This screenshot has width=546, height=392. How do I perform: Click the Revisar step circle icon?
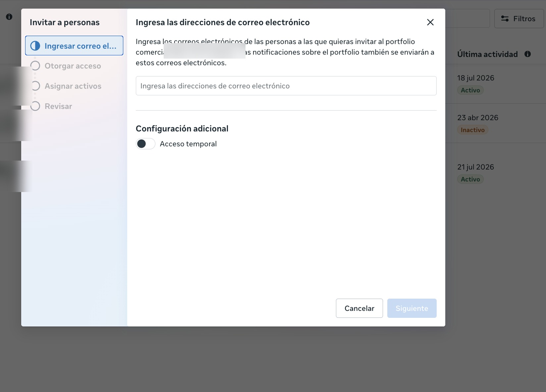tap(35, 106)
